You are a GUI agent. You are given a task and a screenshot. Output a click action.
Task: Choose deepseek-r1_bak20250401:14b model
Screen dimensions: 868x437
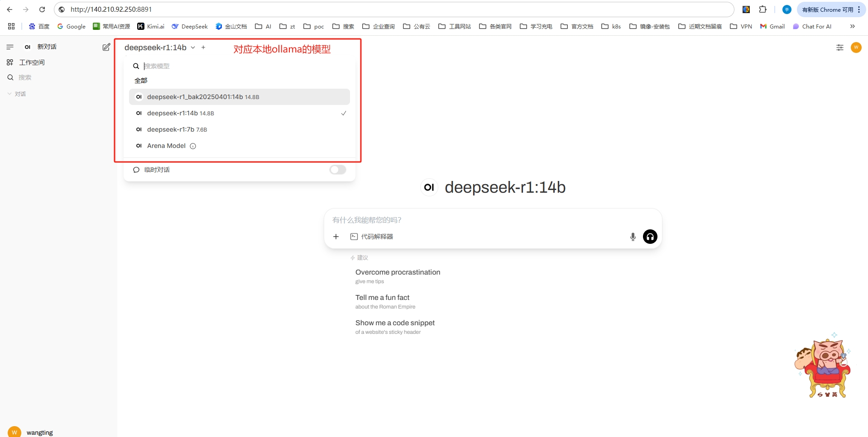240,97
